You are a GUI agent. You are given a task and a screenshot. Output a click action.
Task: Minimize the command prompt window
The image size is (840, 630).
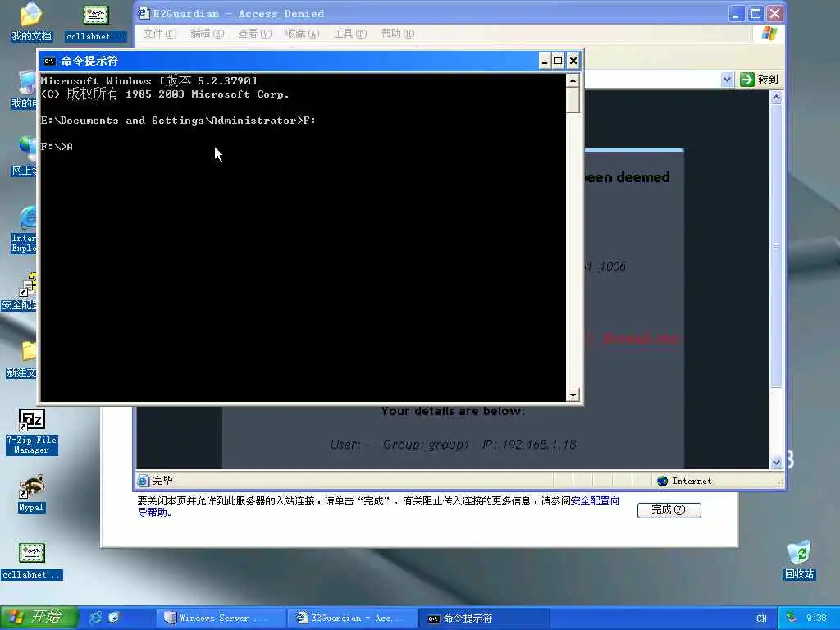point(545,61)
